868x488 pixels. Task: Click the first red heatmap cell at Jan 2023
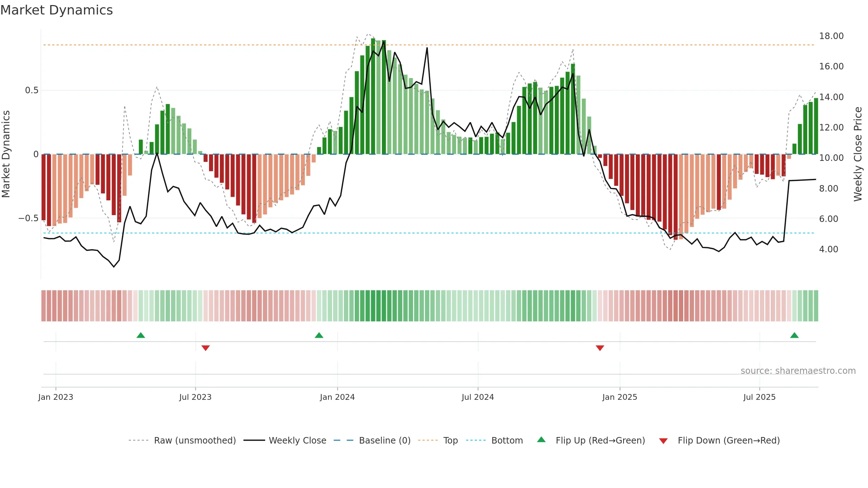tap(43, 305)
